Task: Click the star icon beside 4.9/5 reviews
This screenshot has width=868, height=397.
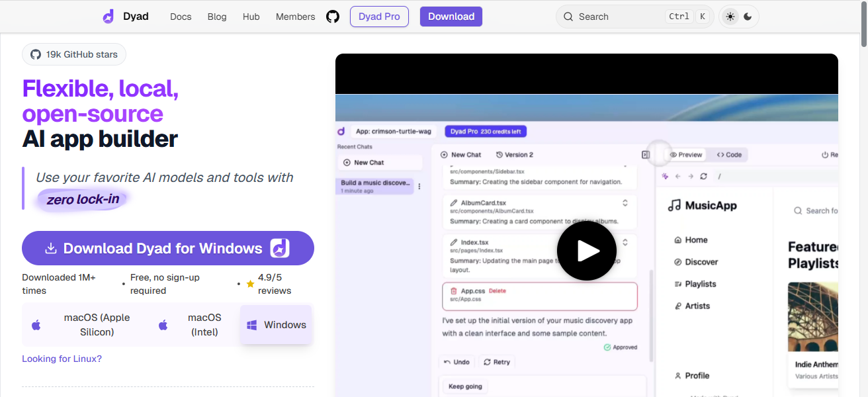Action: 250,284
